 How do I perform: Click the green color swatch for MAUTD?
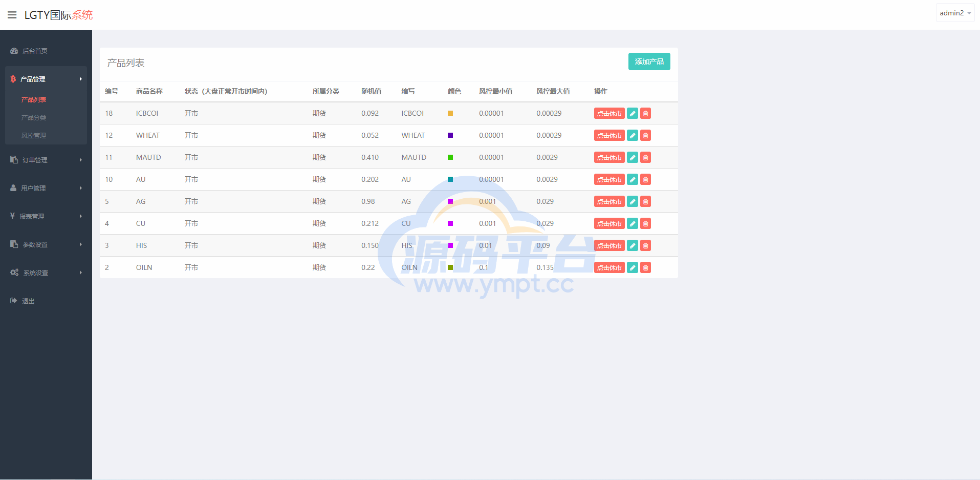click(x=450, y=157)
